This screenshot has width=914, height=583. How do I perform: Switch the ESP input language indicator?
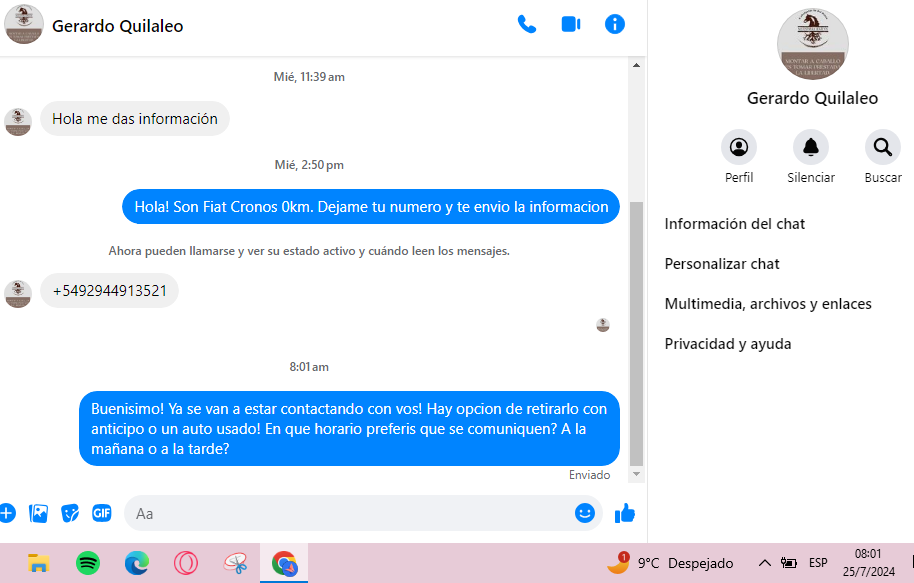coord(818,563)
